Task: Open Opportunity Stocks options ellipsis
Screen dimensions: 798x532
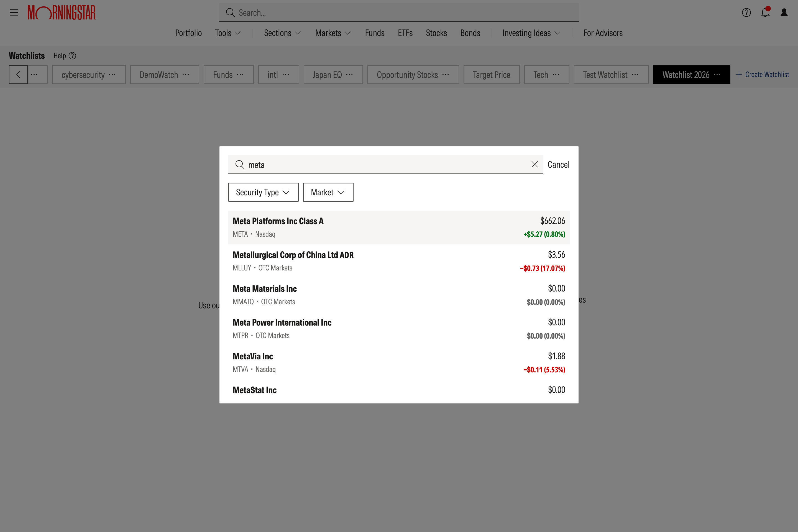Action: pyautogui.click(x=446, y=75)
